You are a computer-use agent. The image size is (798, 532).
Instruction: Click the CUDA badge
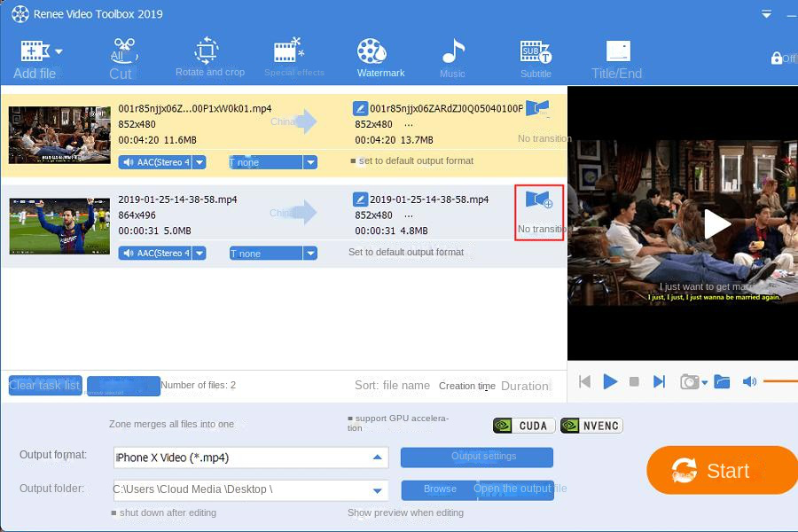pos(524,426)
